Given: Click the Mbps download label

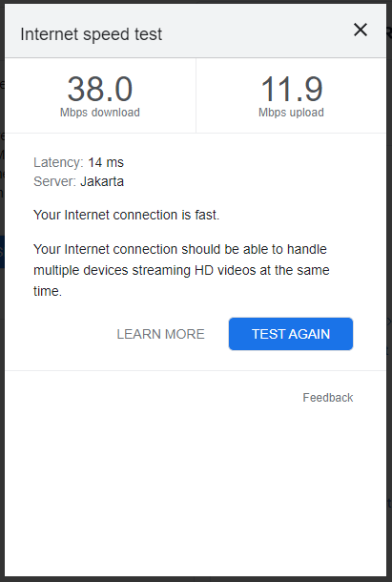Looking at the screenshot, I should [100, 113].
